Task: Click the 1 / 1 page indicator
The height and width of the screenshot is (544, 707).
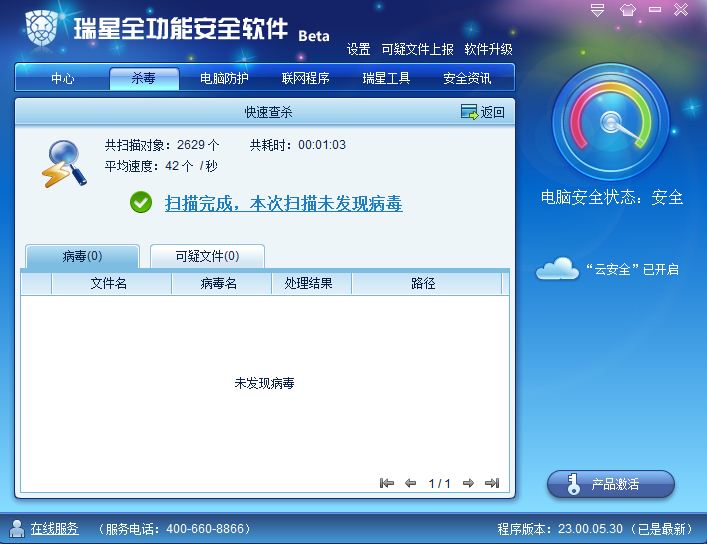Action: (439, 484)
